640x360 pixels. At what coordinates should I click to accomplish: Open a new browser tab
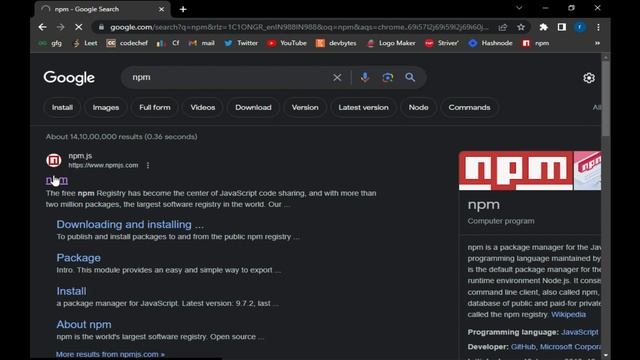click(x=183, y=9)
